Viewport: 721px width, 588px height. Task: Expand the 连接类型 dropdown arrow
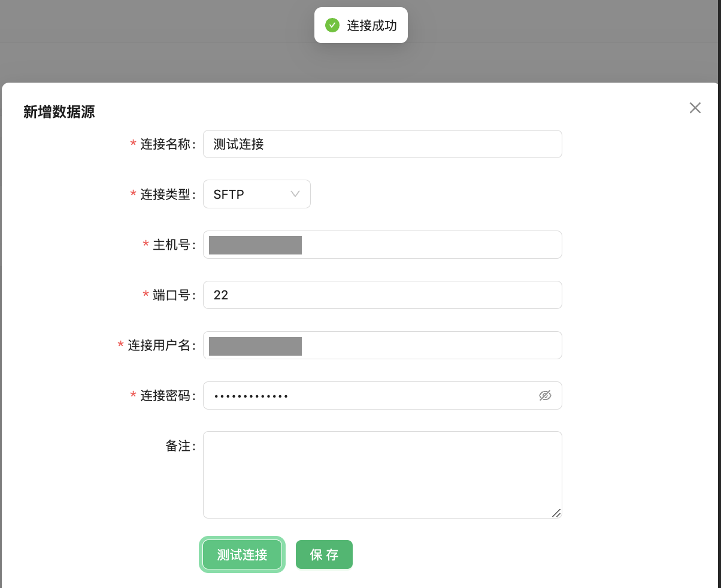point(295,194)
